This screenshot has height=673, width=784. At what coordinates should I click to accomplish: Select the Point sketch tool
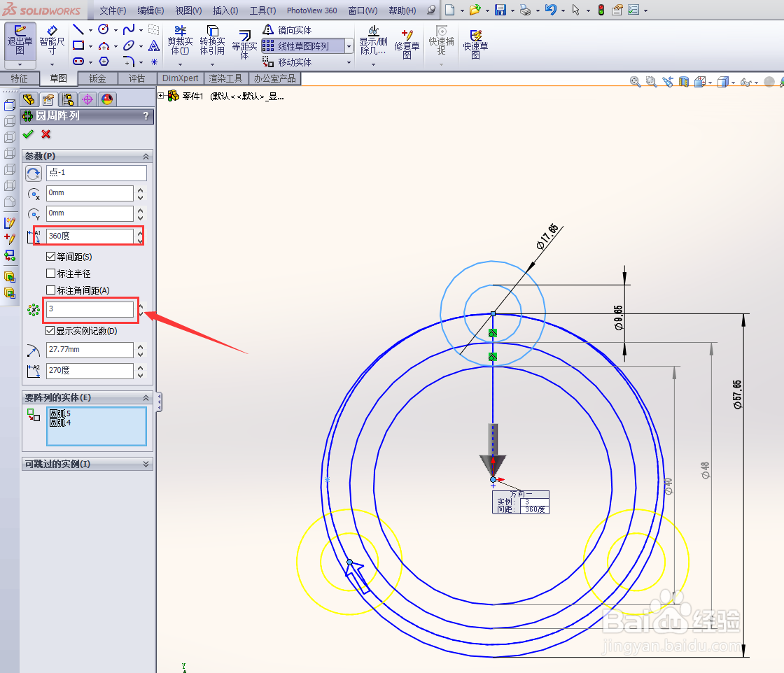[154, 62]
